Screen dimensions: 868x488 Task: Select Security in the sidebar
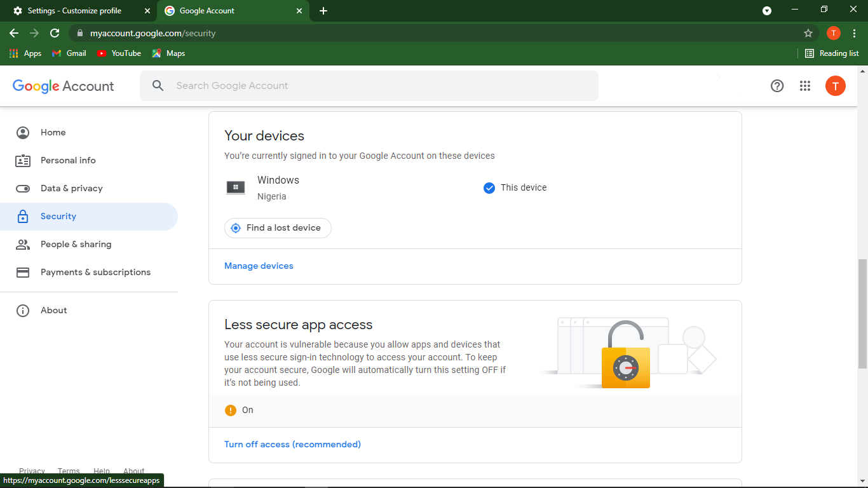point(89,217)
